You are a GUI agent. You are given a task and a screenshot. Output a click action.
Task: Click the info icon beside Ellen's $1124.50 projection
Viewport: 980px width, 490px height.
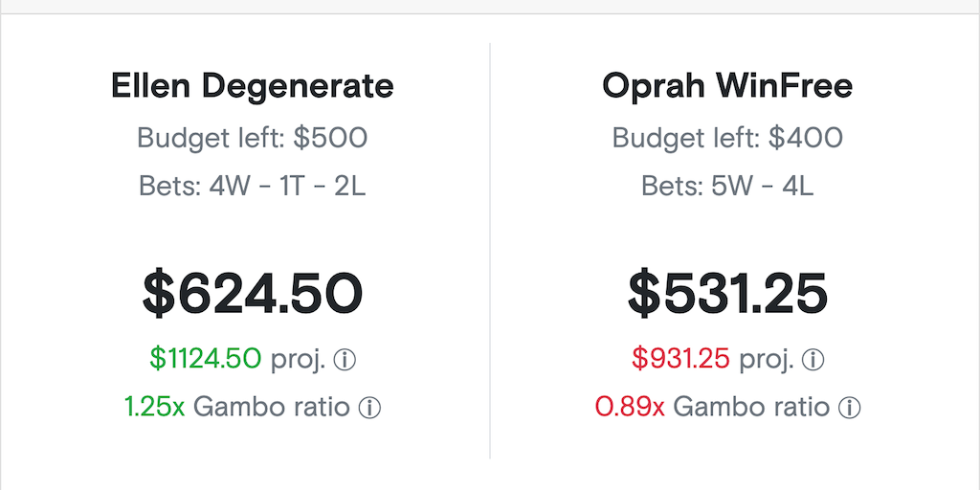pyautogui.click(x=345, y=360)
